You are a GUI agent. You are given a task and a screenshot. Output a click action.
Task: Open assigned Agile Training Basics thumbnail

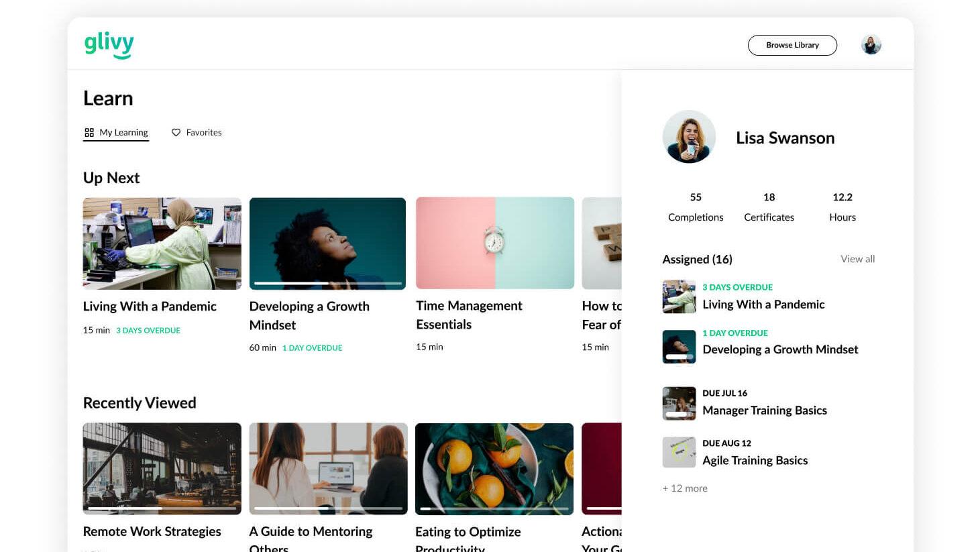tap(679, 452)
